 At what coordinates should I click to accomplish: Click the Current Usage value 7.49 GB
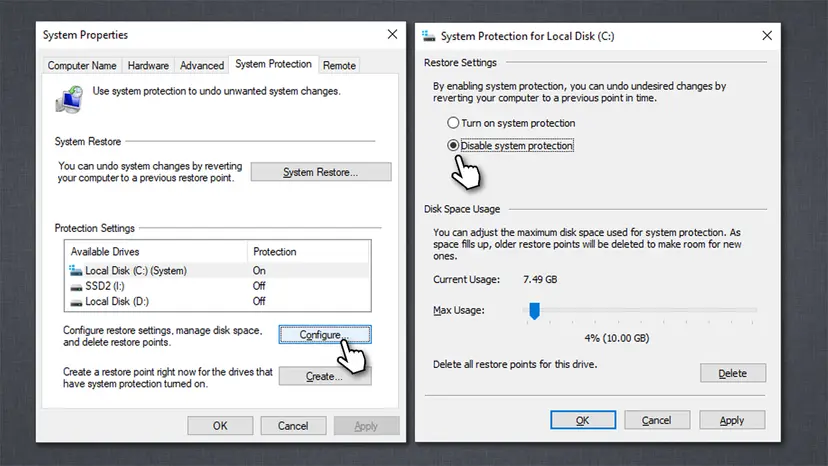click(540, 279)
